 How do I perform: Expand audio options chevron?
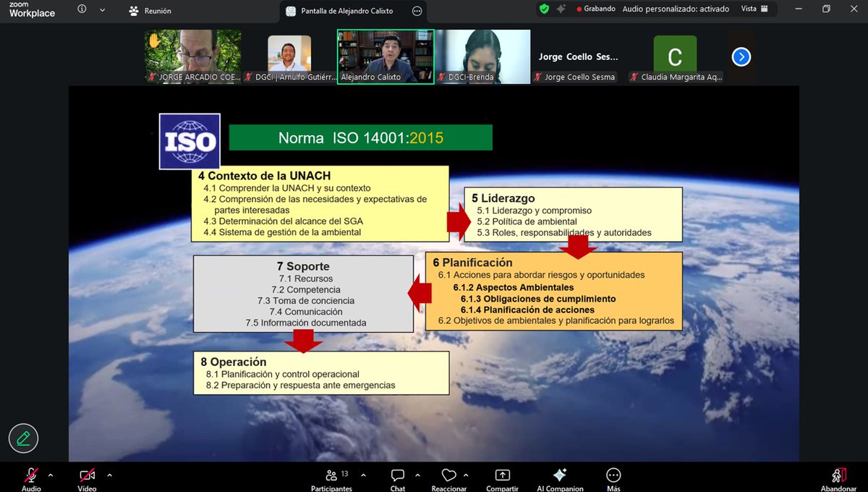51,475
